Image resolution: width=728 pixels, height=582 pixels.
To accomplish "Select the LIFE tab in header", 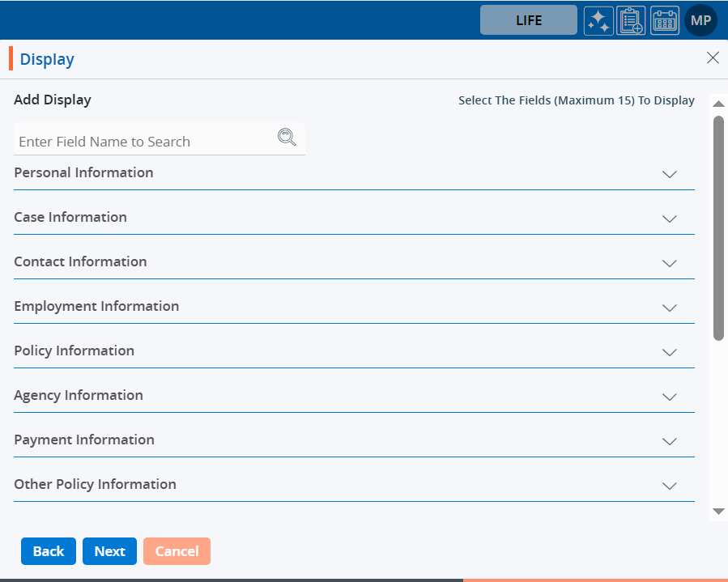I will [529, 20].
